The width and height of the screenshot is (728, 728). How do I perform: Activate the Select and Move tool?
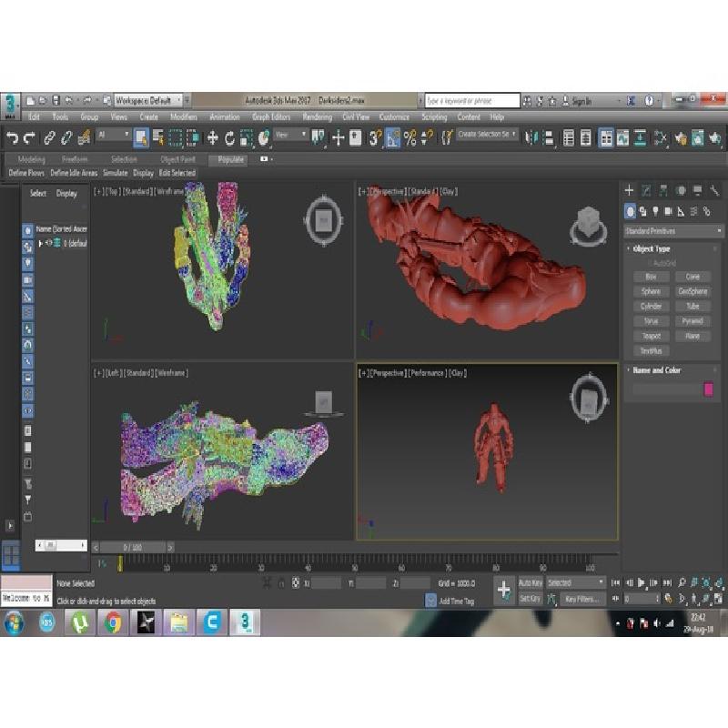(x=213, y=138)
